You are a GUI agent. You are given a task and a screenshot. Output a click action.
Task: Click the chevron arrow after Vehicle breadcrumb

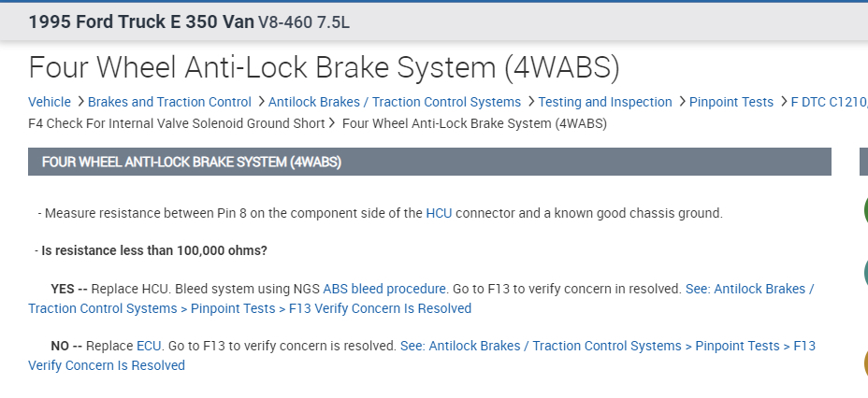pyautogui.click(x=81, y=102)
